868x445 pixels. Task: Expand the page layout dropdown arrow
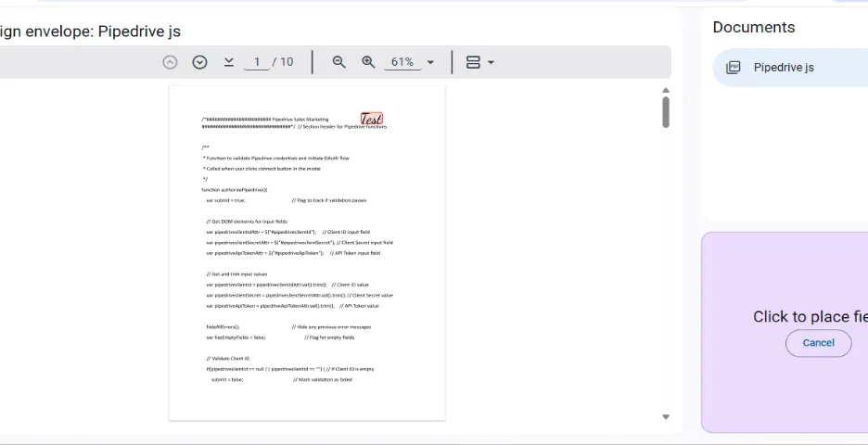pos(491,62)
